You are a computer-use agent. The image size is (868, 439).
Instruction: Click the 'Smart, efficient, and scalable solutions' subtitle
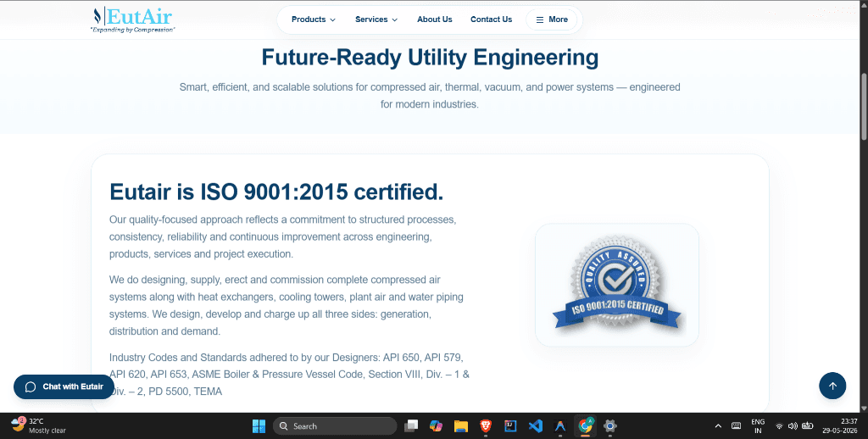pos(430,95)
